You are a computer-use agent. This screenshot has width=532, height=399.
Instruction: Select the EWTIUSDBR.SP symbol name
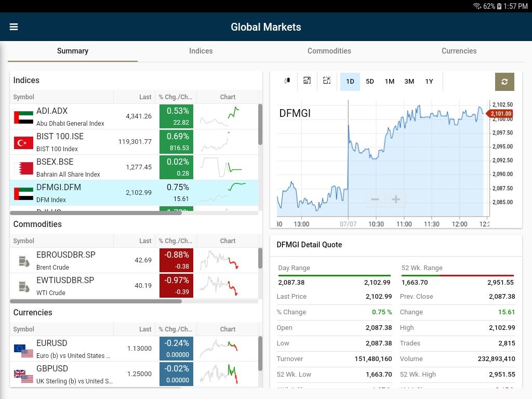65,280
